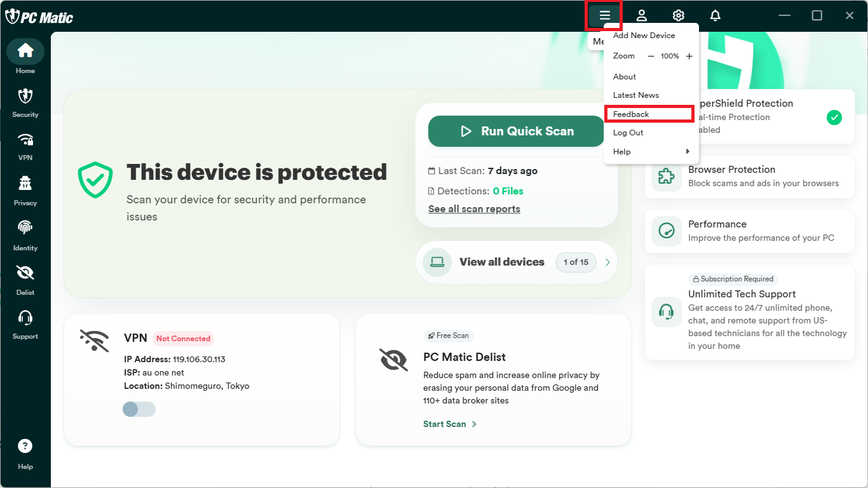Click the Performance gauge icon

pos(667,231)
